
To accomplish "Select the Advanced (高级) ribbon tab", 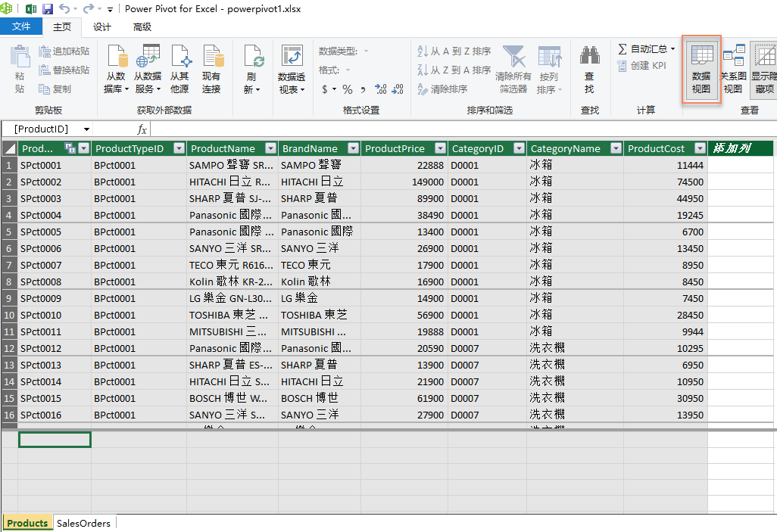I will tap(142, 26).
